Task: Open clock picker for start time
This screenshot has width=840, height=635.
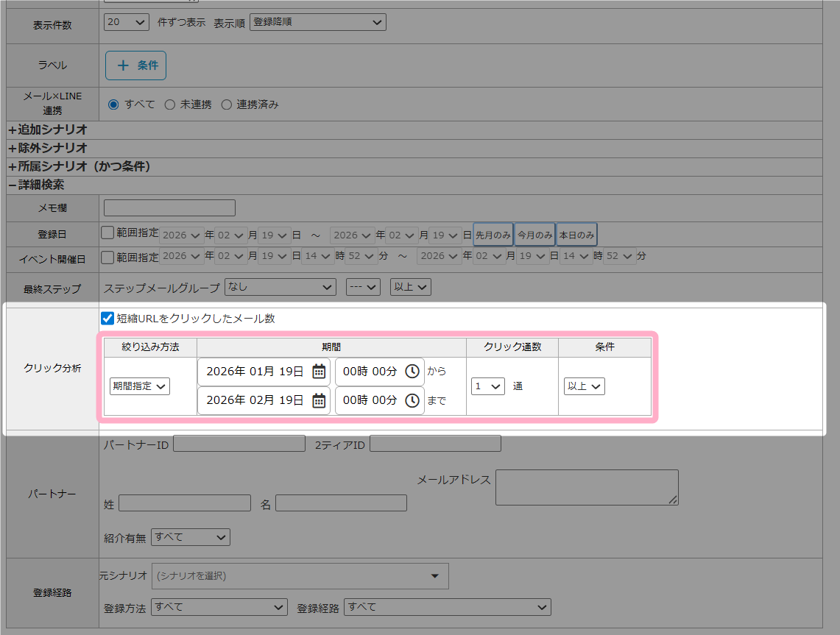Action: coord(412,372)
